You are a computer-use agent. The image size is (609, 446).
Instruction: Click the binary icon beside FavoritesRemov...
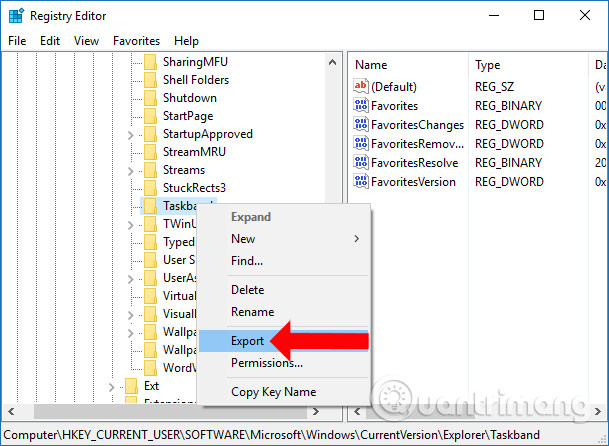(x=361, y=143)
